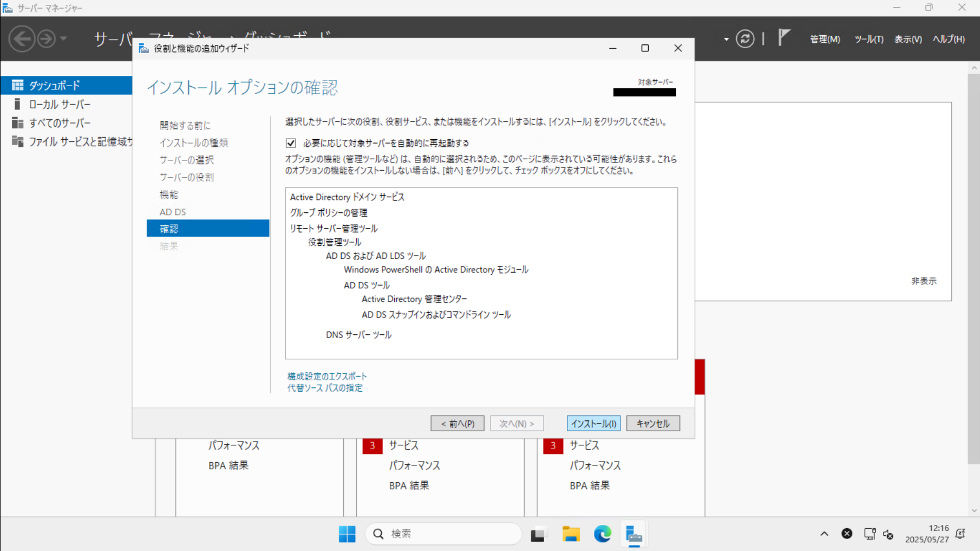Open Task View in the taskbar
The height and width of the screenshot is (551, 980).
click(x=538, y=534)
